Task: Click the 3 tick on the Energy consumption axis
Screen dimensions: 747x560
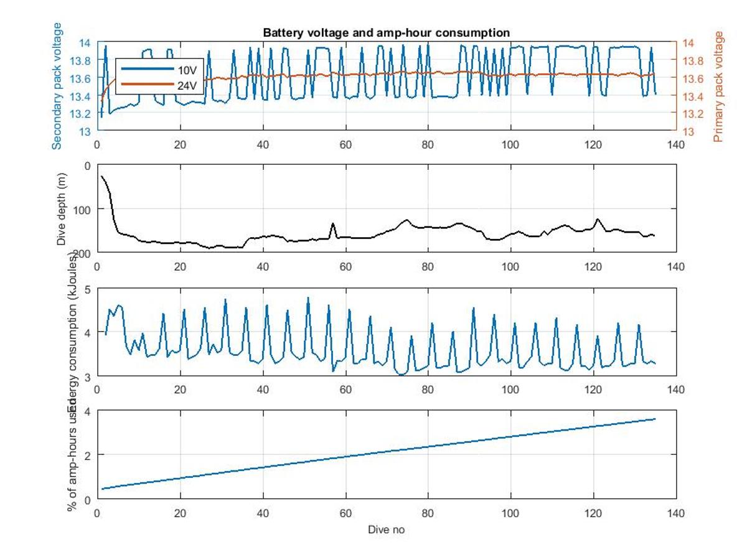Action: pos(88,376)
